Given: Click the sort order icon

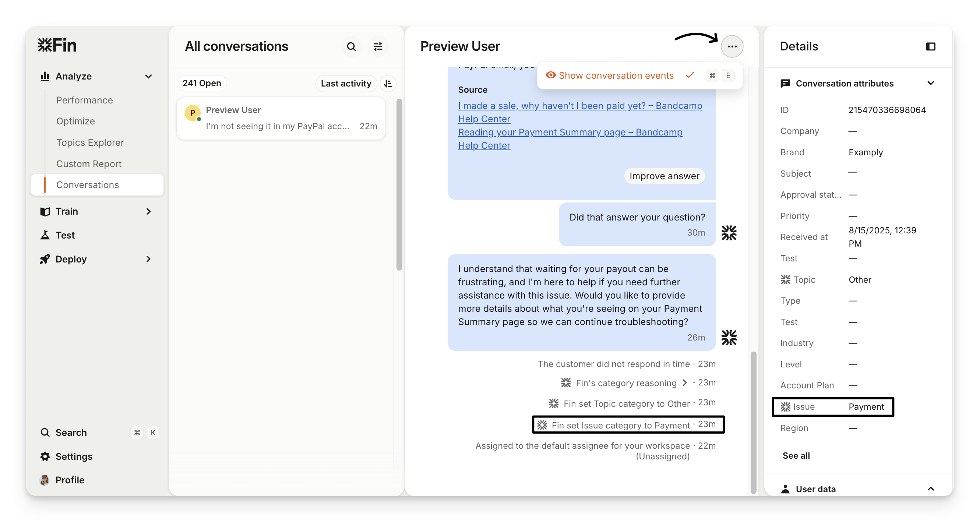Looking at the screenshot, I should pyautogui.click(x=388, y=83).
